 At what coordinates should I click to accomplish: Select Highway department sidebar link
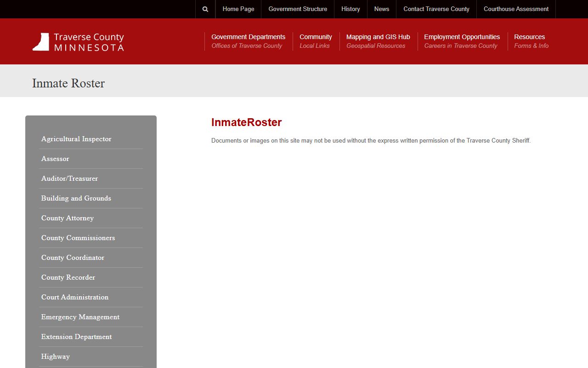56,356
